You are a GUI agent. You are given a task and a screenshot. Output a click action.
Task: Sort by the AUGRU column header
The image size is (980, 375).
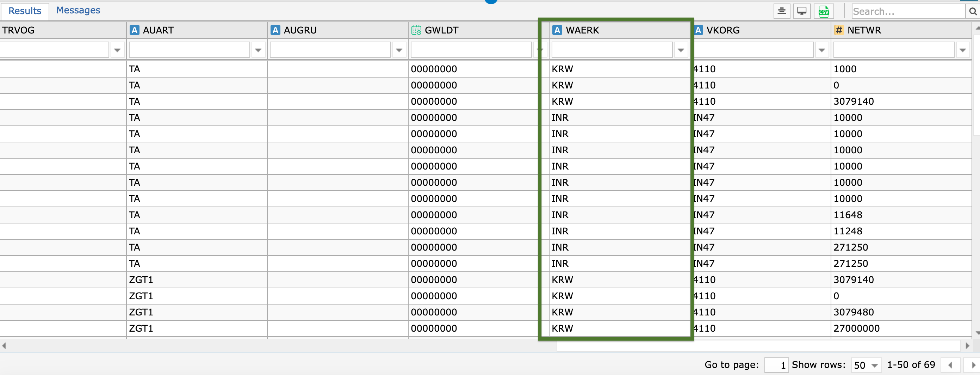click(x=338, y=30)
